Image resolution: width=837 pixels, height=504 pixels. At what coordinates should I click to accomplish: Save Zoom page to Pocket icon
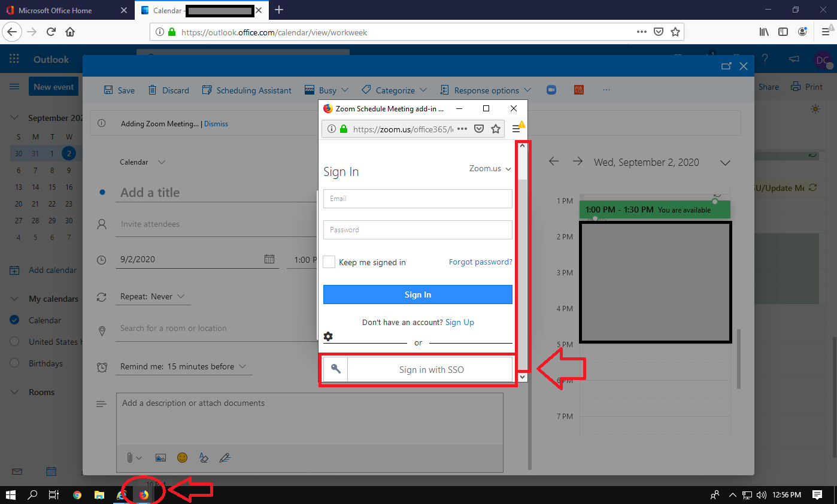point(479,129)
